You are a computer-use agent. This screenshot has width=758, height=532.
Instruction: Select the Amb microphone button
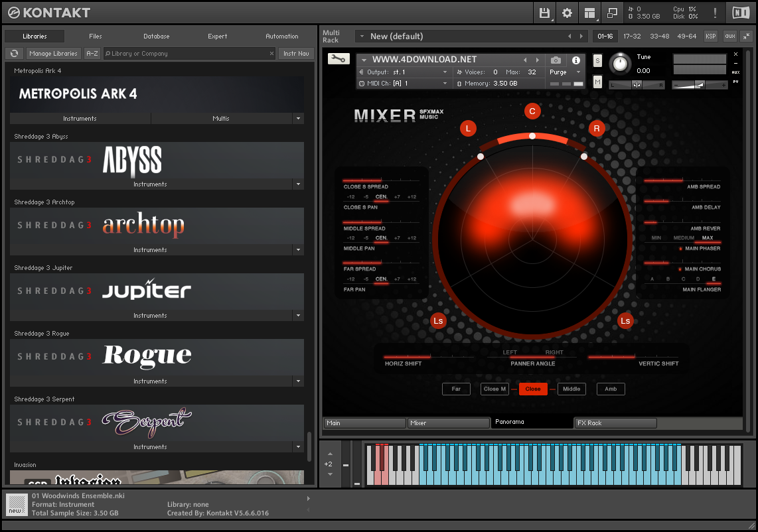[x=611, y=389]
